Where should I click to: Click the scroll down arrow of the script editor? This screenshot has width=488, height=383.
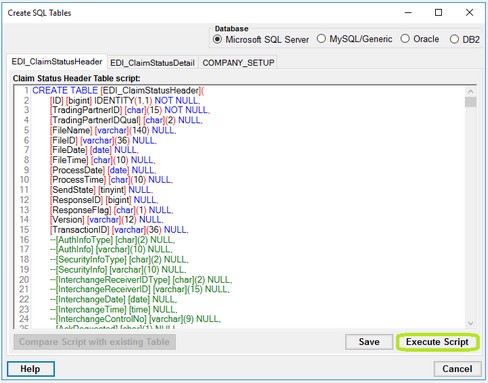(x=470, y=323)
